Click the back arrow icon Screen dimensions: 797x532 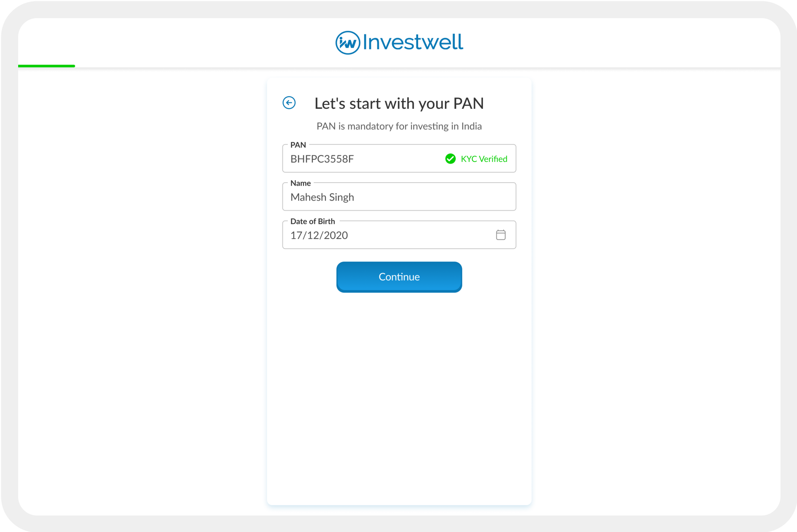[289, 103]
